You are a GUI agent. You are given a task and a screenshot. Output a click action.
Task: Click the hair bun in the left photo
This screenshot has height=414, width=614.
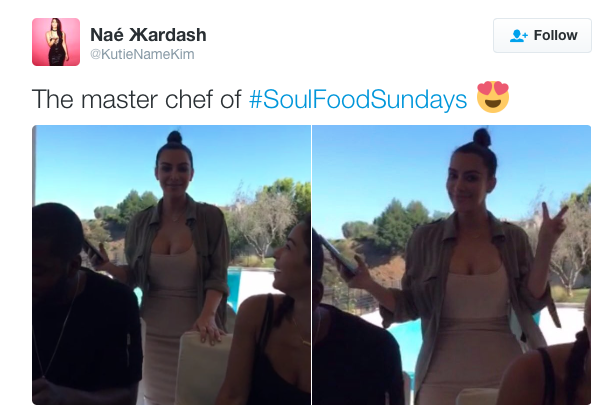coord(174,137)
